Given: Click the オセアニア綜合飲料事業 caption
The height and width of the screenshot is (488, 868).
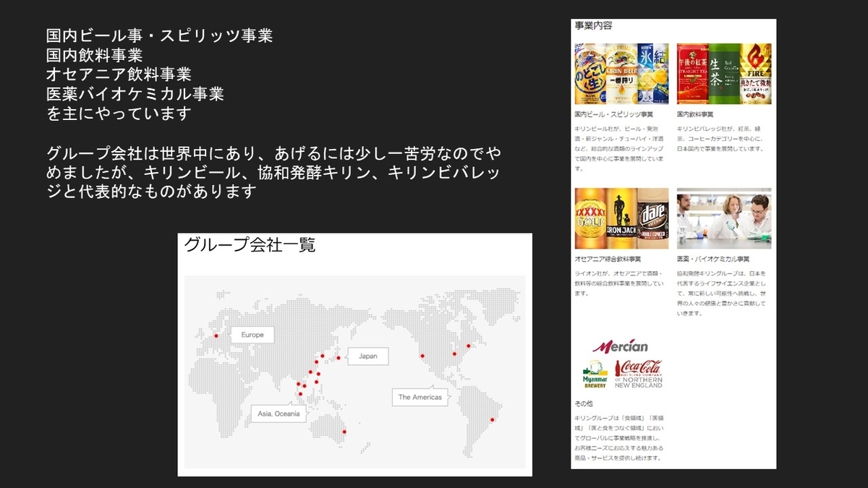Looking at the screenshot, I should (608, 259).
